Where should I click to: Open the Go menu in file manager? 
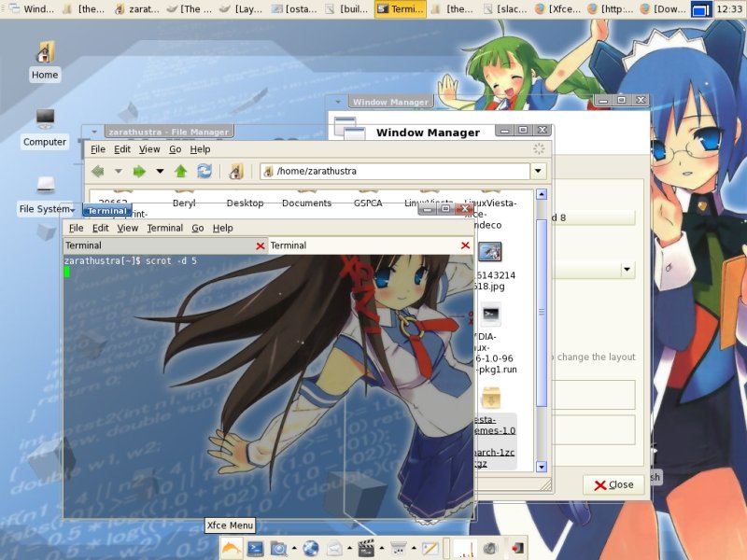(176, 149)
